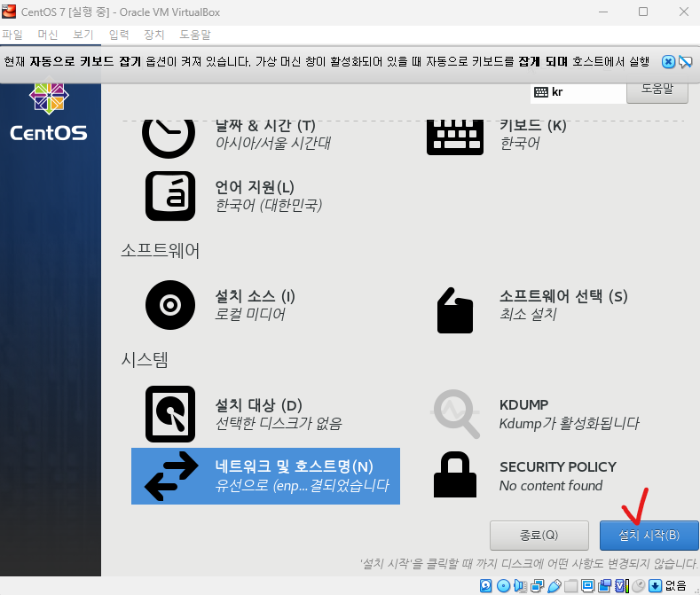Open the 장치 menu
700x595 pixels.
tap(154, 35)
